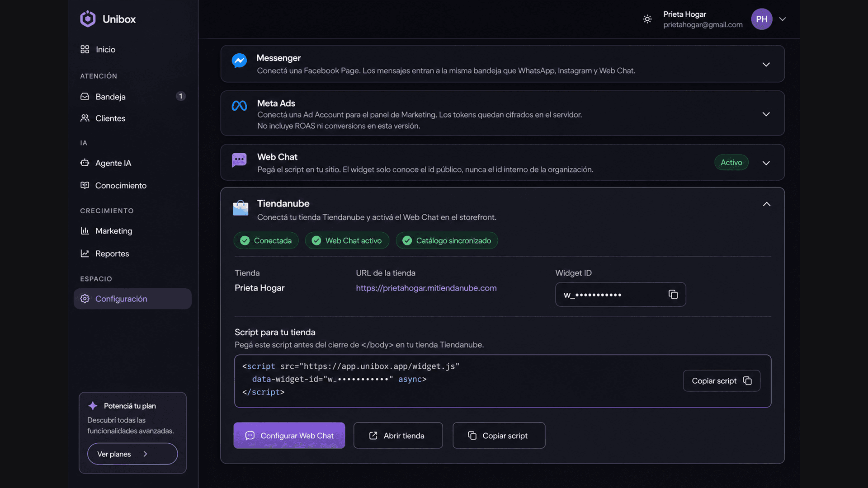
Task: Click the Conectada status chip
Action: [x=266, y=240]
